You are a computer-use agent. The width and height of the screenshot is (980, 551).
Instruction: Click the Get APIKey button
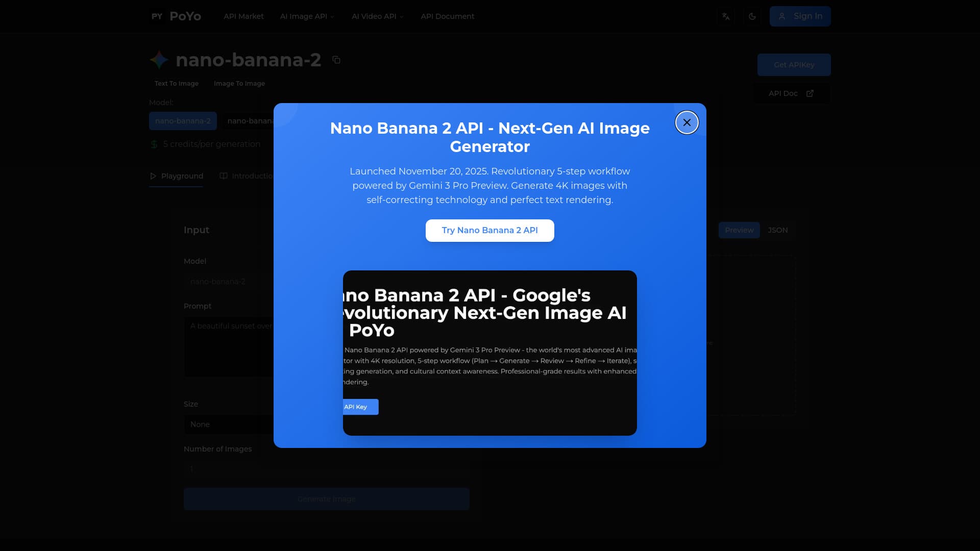point(794,65)
